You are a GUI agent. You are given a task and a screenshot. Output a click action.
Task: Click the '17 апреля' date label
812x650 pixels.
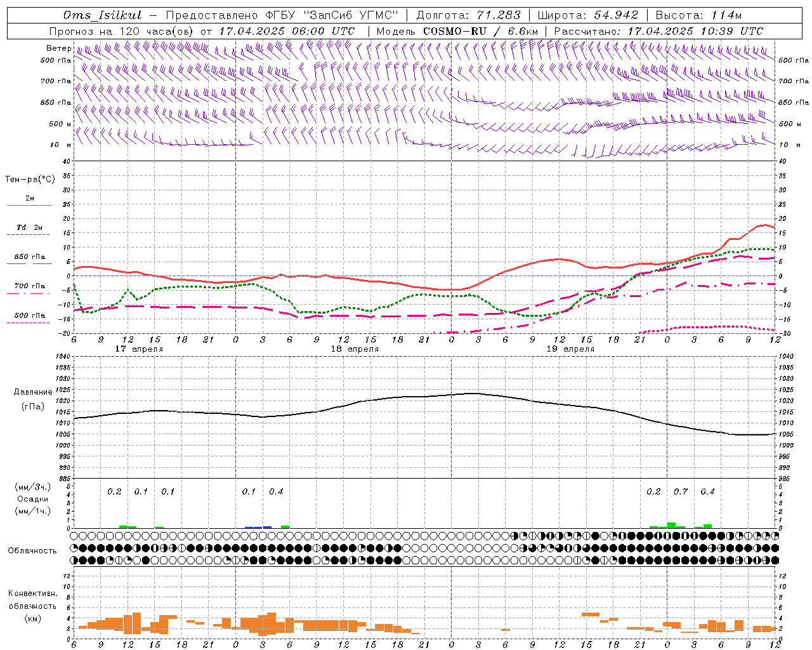point(139,349)
